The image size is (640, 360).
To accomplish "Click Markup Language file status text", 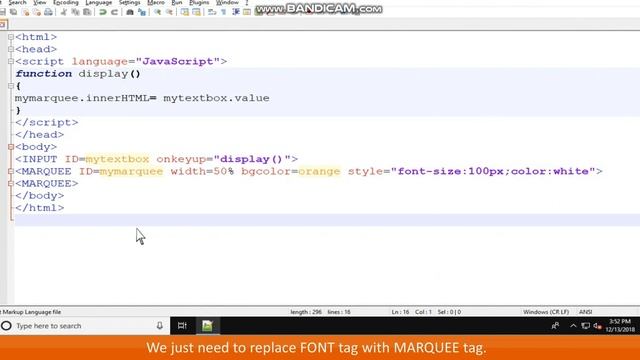I will 32,312.
